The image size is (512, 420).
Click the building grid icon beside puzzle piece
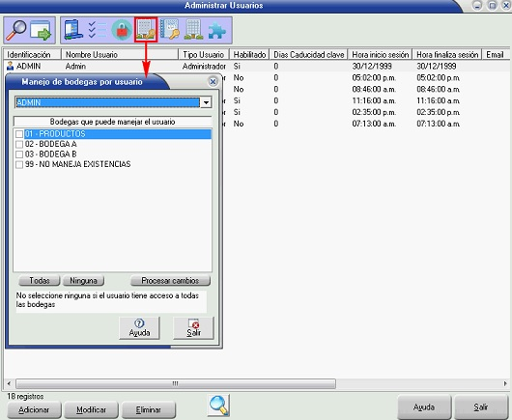193,30
